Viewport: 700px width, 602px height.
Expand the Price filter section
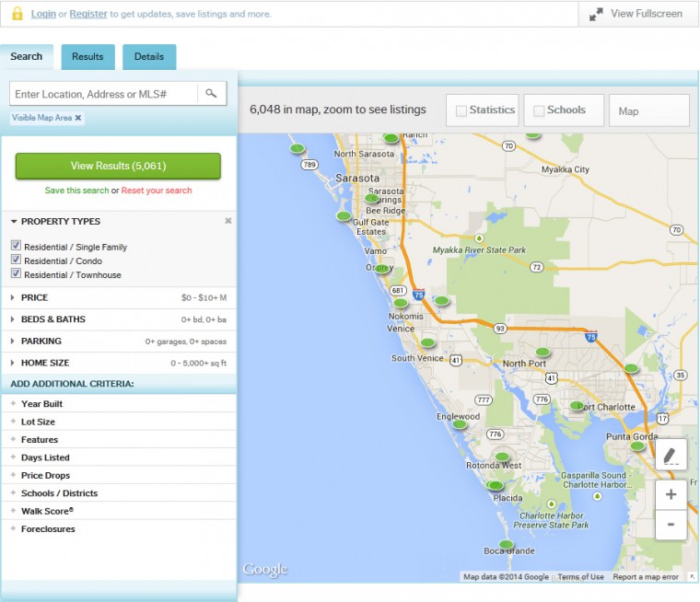[x=34, y=297]
